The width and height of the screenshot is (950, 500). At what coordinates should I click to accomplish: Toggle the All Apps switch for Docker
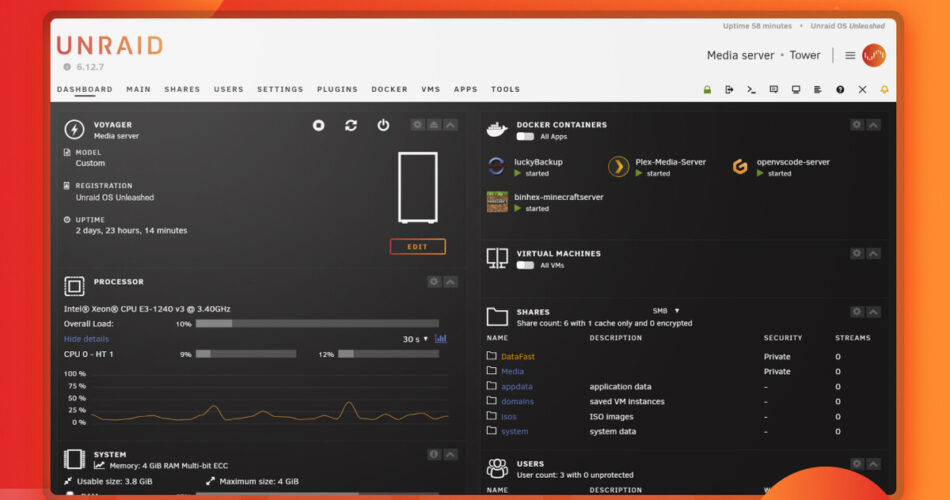(x=525, y=136)
